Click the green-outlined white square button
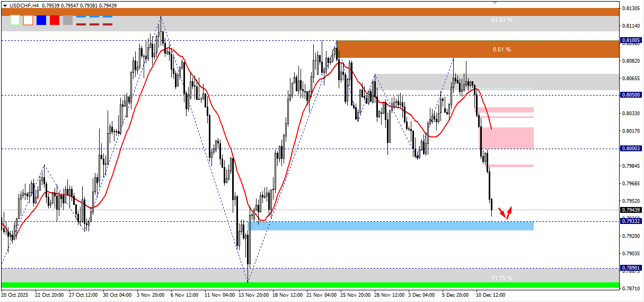The height and width of the screenshot is (302, 644). pyautogui.click(x=15, y=20)
